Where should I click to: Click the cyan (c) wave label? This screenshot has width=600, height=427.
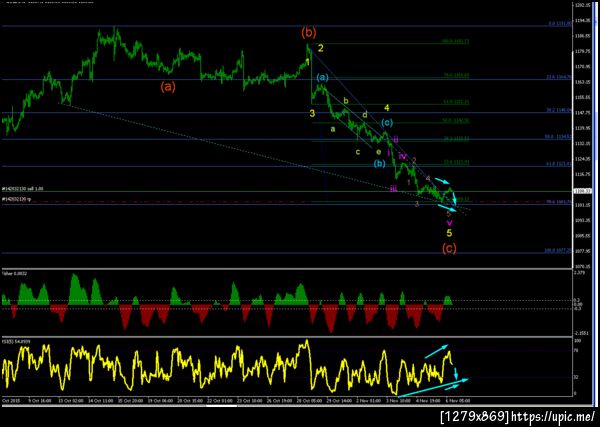(x=387, y=123)
